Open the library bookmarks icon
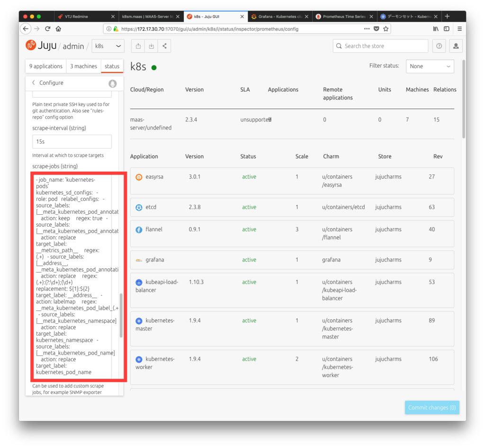This screenshot has width=485, height=448. pyautogui.click(x=436, y=29)
